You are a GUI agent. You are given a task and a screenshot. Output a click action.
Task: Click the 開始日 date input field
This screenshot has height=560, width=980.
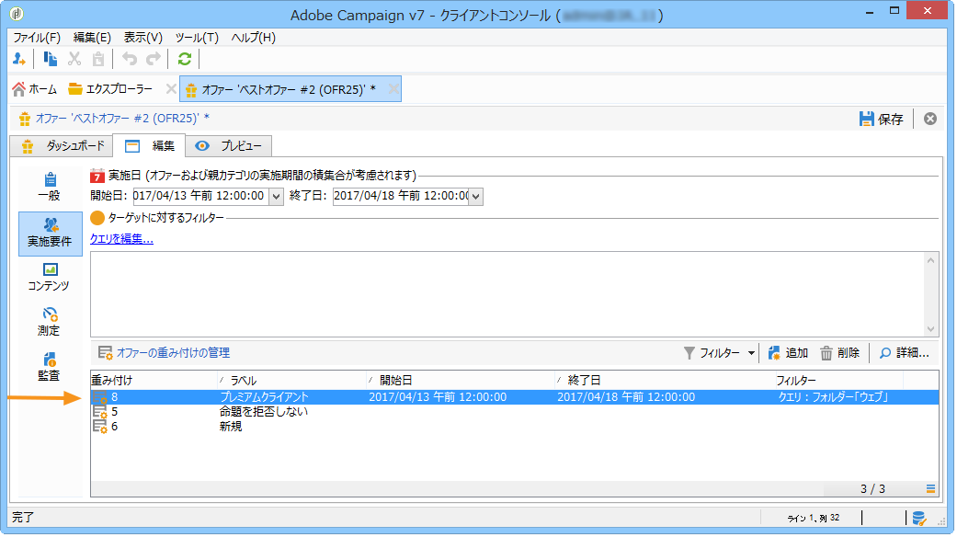pos(200,196)
